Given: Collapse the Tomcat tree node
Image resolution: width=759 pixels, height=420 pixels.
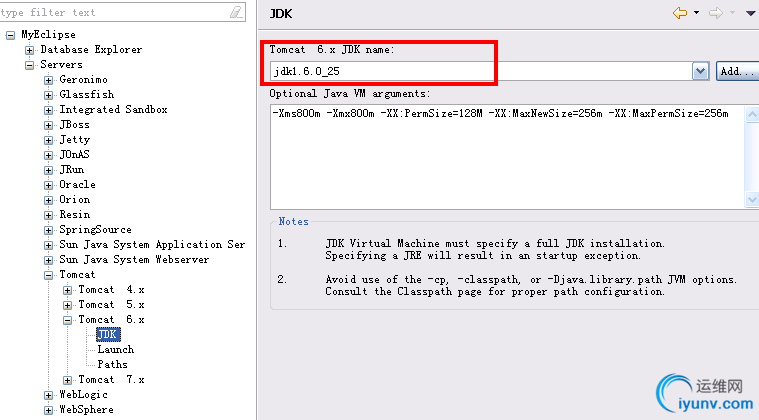Looking at the screenshot, I should pos(48,275).
